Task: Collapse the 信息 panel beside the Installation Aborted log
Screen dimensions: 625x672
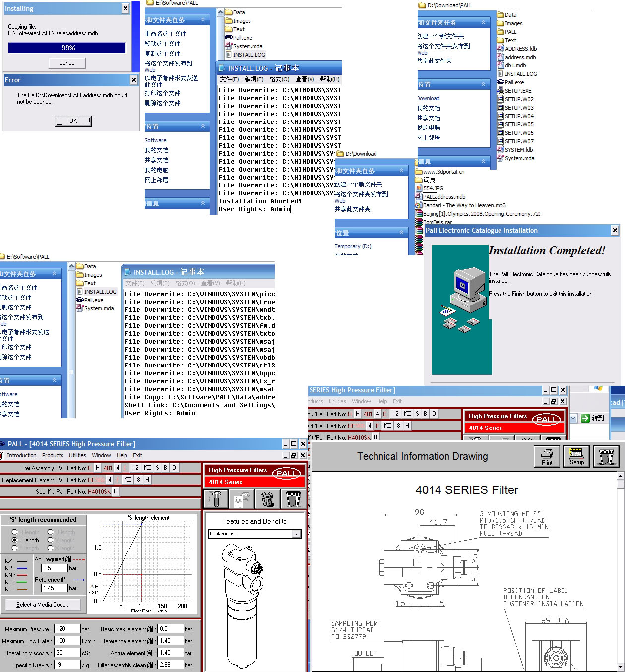Action: [x=203, y=203]
